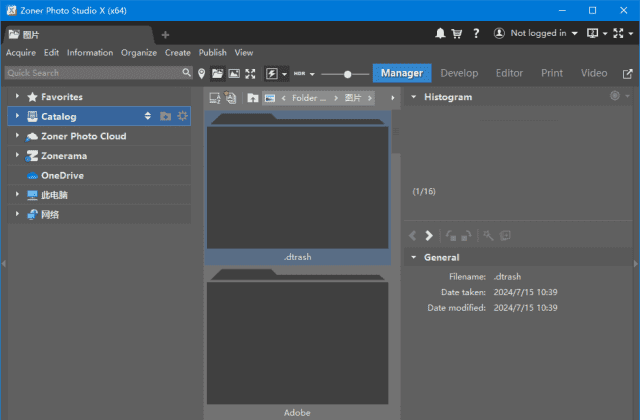This screenshot has width=640, height=420.
Task: Collapse the General panel section
Action: coord(413,257)
